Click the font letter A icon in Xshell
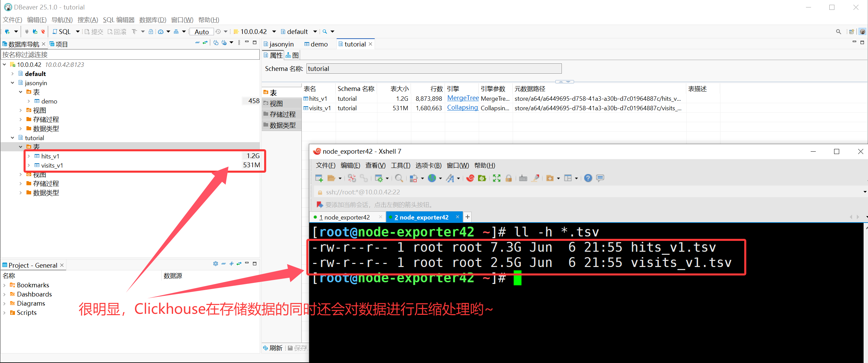 pos(450,178)
